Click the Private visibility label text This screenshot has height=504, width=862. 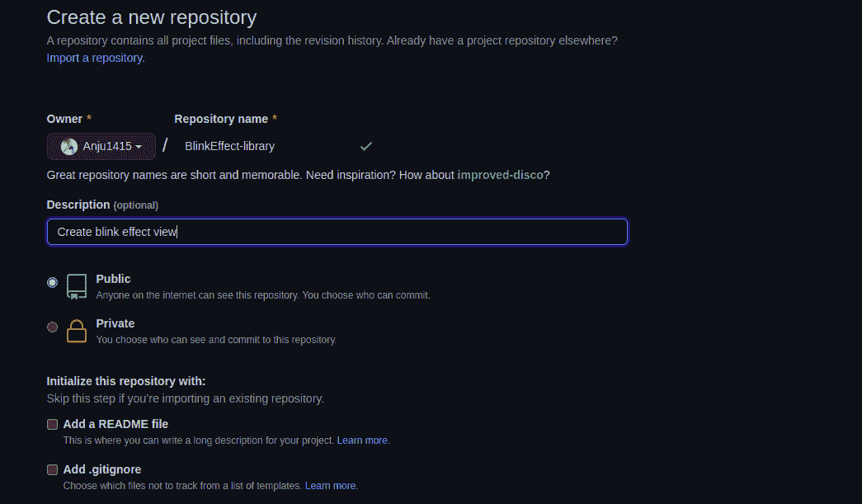pos(115,323)
